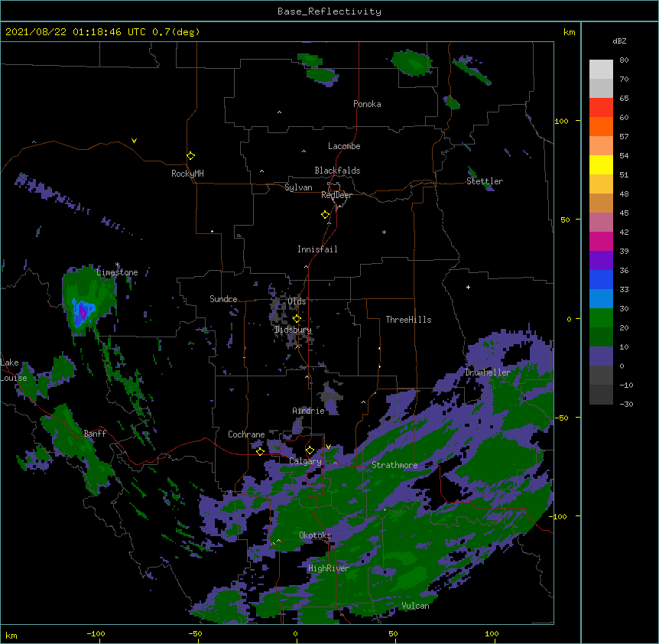Click the Olds town label
The image size is (659, 644).
coord(297,301)
